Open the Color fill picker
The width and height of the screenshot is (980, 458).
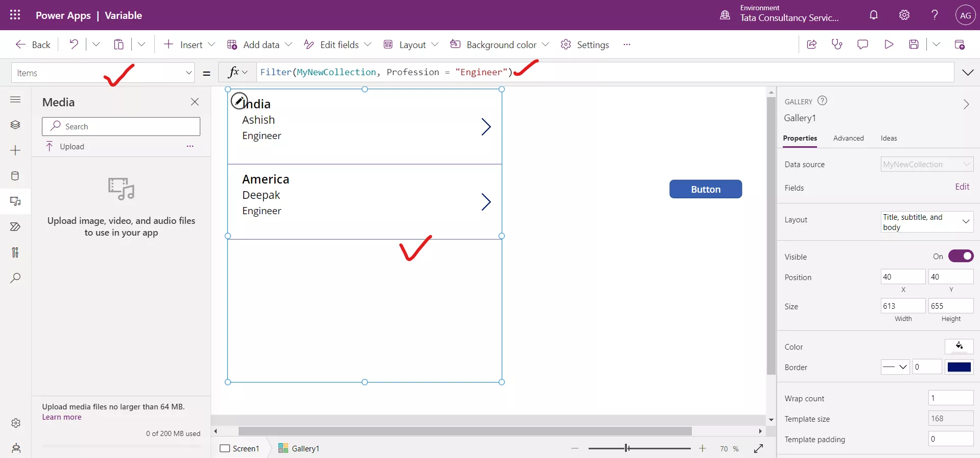959,346
